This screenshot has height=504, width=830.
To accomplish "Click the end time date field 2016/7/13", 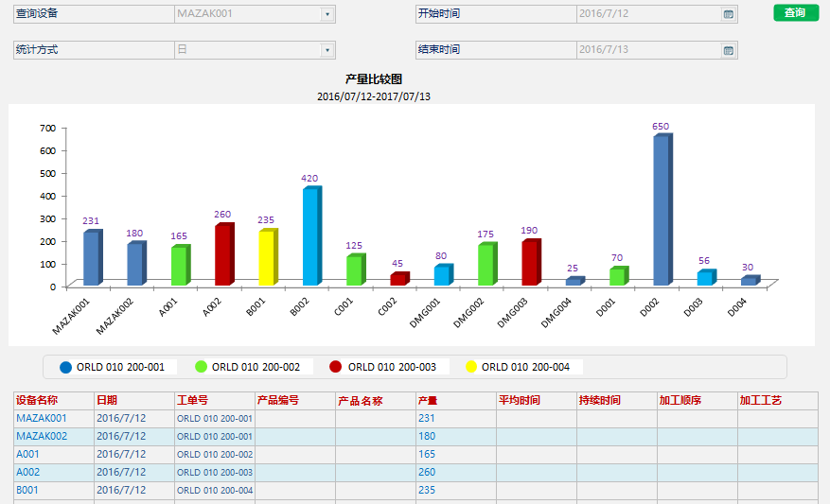I will tap(648, 50).
